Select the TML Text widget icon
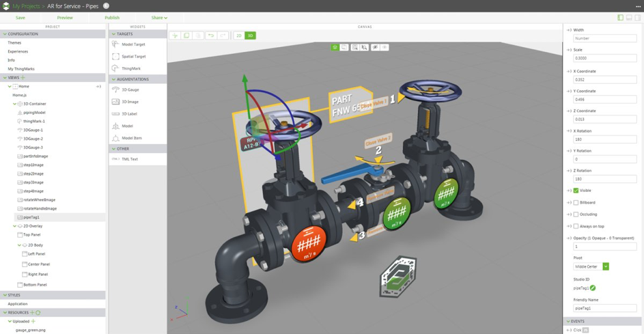The image size is (644, 334). [x=115, y=159]
